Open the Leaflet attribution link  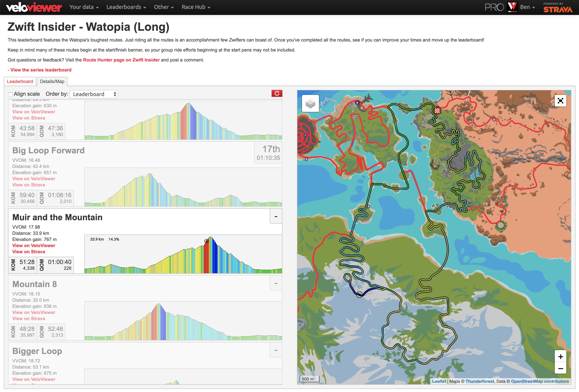[x=439, y=381]
